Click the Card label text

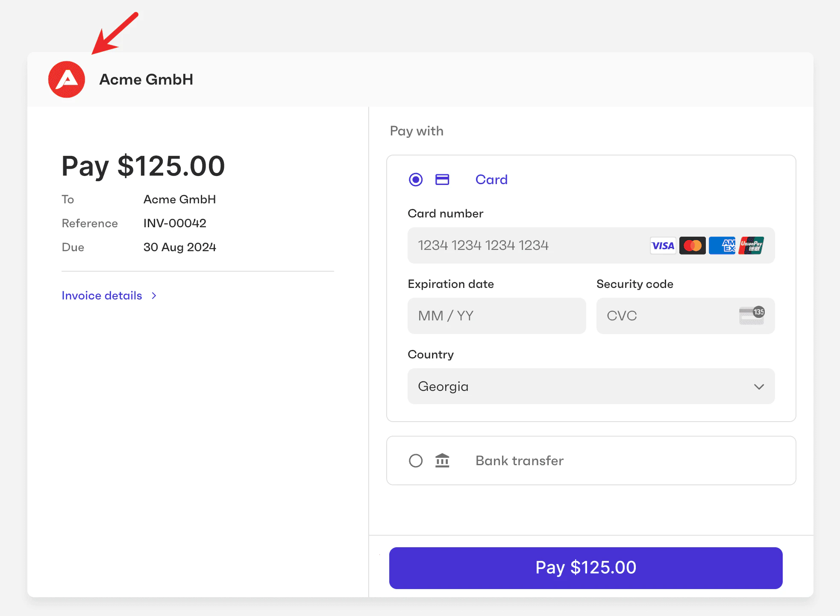[x=491, y=179]
